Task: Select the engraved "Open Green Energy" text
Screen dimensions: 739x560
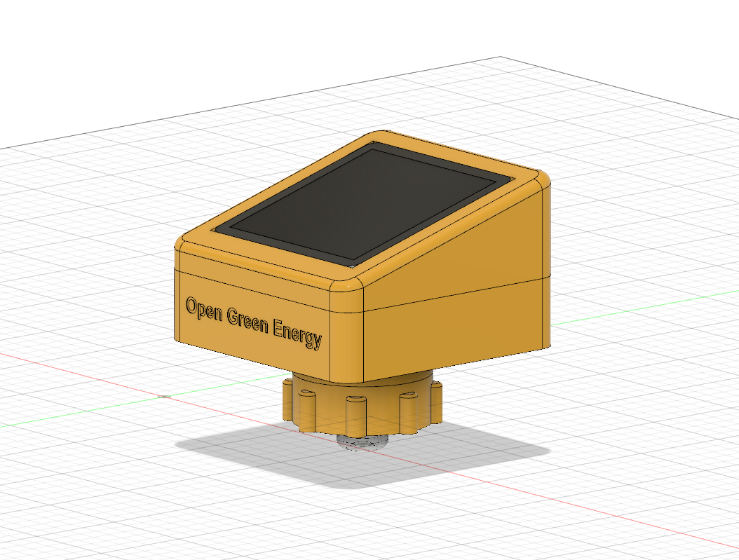Action: coord(254,322)
